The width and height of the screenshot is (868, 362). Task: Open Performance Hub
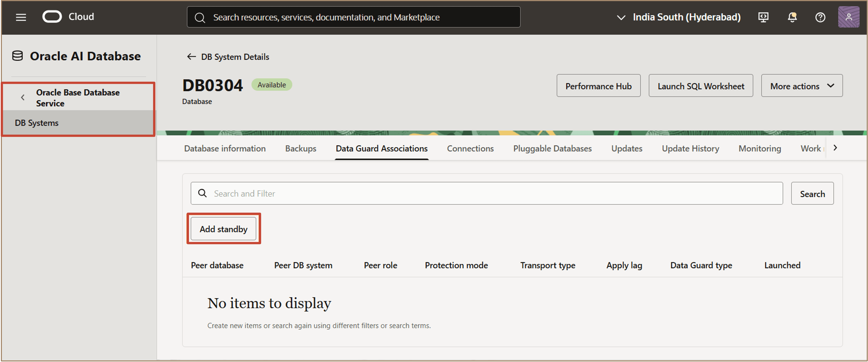pyautogui.click(x=598, y=86)
